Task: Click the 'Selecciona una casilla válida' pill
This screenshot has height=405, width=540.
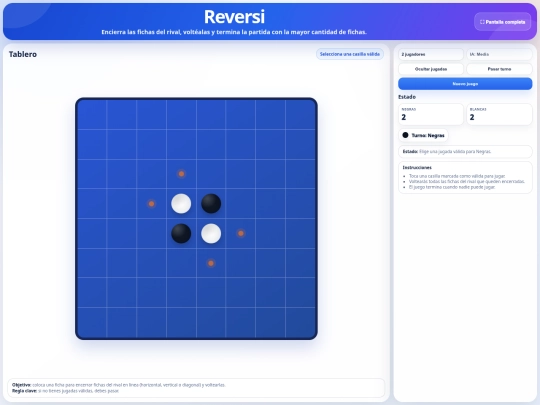Action: [350, 54]
